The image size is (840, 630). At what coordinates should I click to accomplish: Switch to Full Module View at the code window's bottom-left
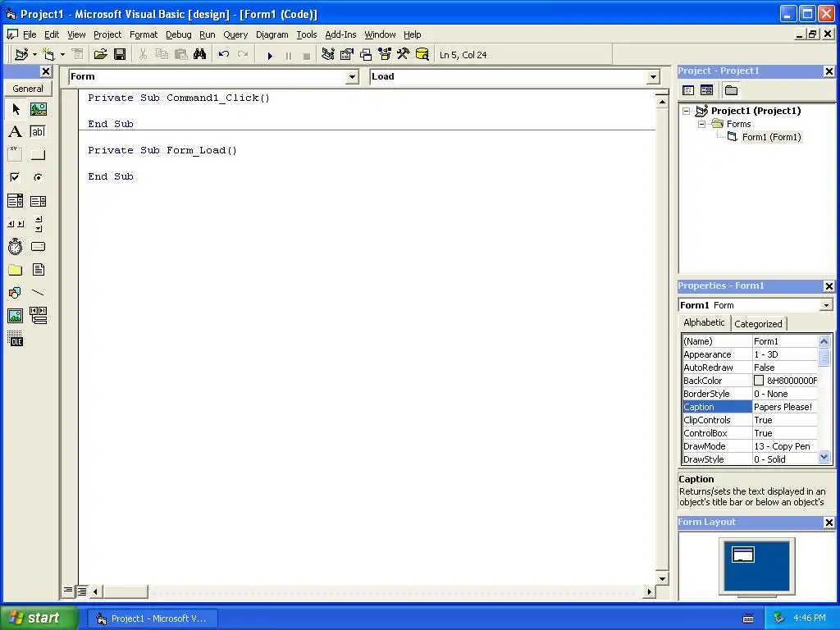tap(82, 591)
